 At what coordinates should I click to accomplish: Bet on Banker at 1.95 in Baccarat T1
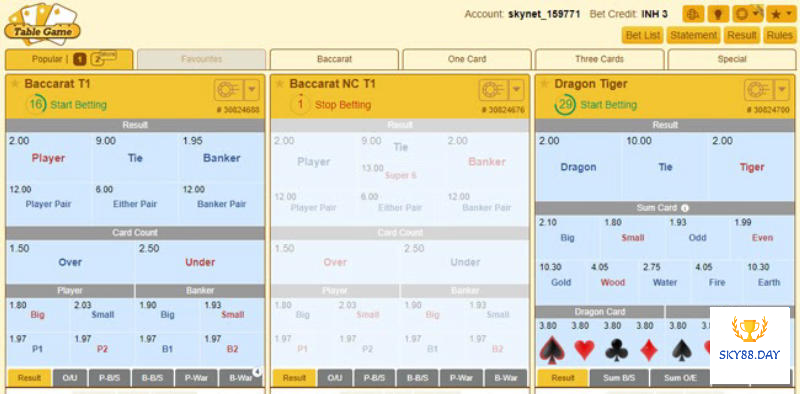(221, 156)
